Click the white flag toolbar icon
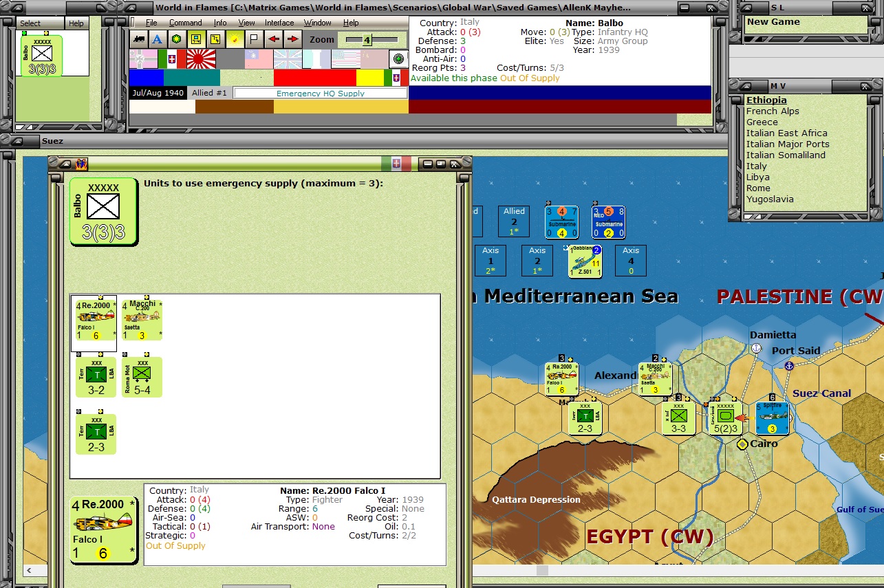Viewport: 884px width, 588px height. coord(254,39)
